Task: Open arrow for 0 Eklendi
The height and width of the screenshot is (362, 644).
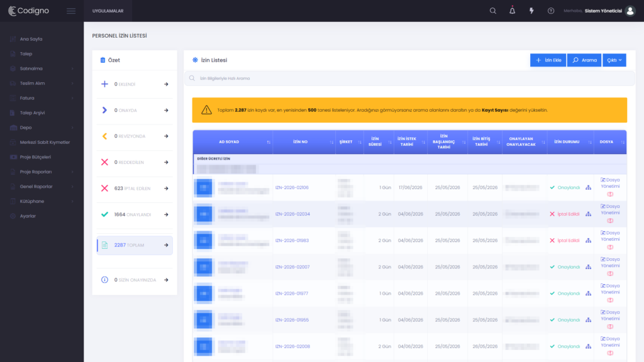Action: pos(166,84)
